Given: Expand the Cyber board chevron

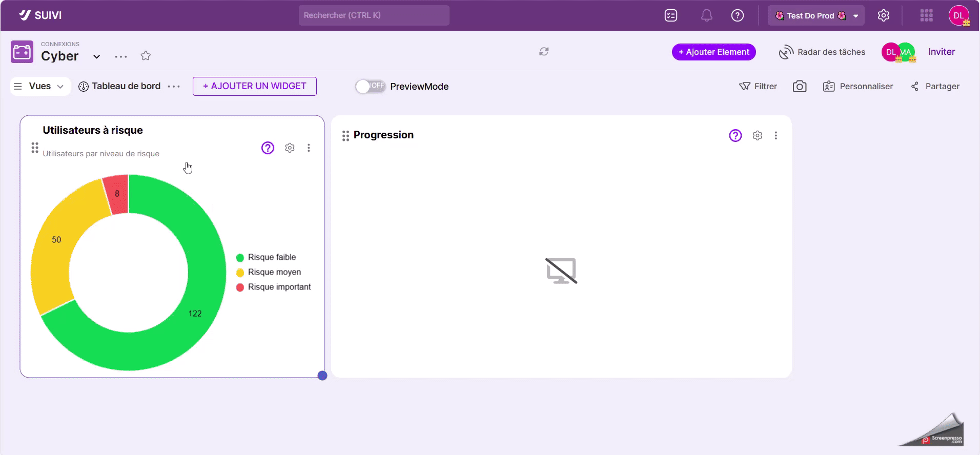Looking at the screenshot, I should tap(96, 56).
